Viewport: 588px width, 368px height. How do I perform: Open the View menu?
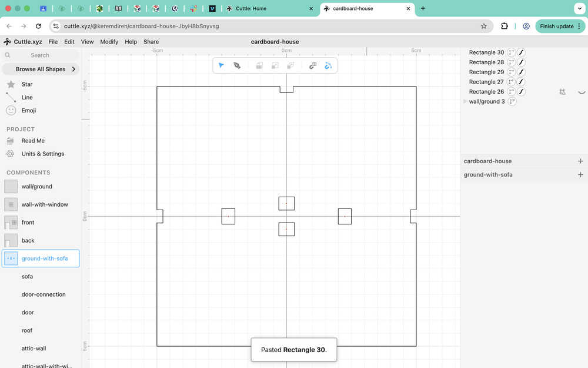pyautogui.click(x=88, y=42)
